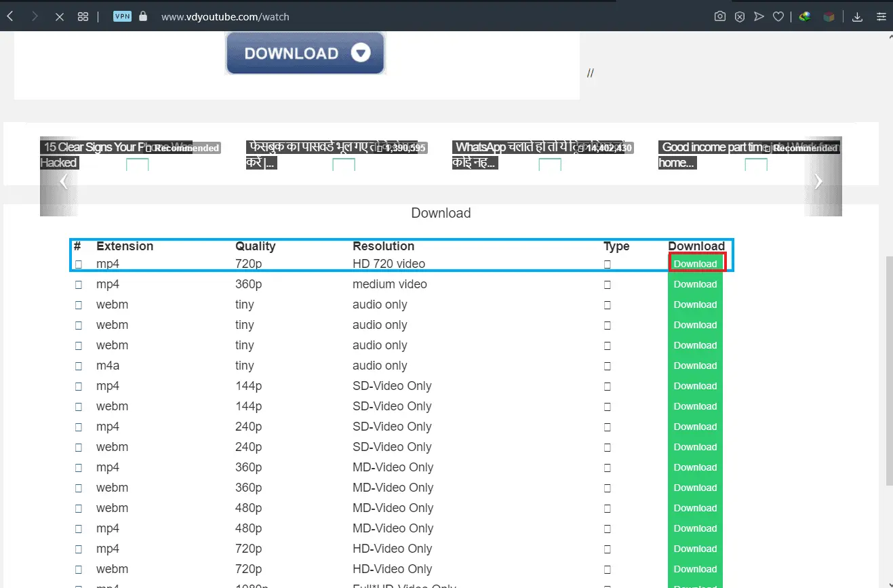Click the Extension column header

125,246
